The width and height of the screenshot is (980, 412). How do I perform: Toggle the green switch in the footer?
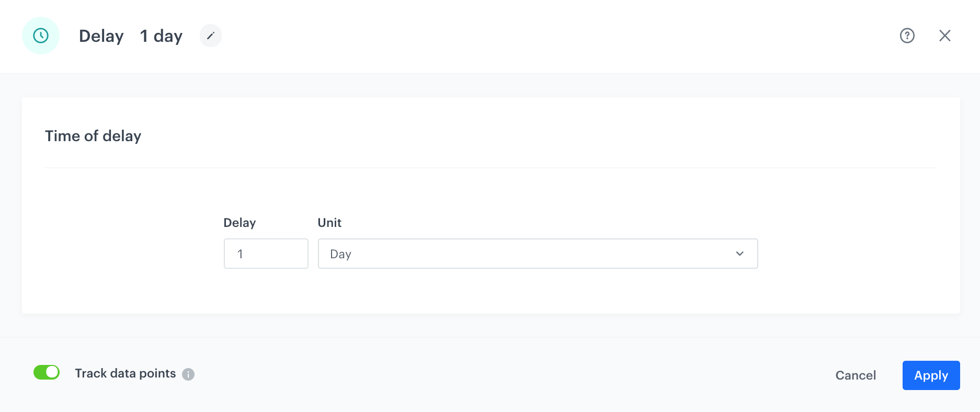click(47, 372)
